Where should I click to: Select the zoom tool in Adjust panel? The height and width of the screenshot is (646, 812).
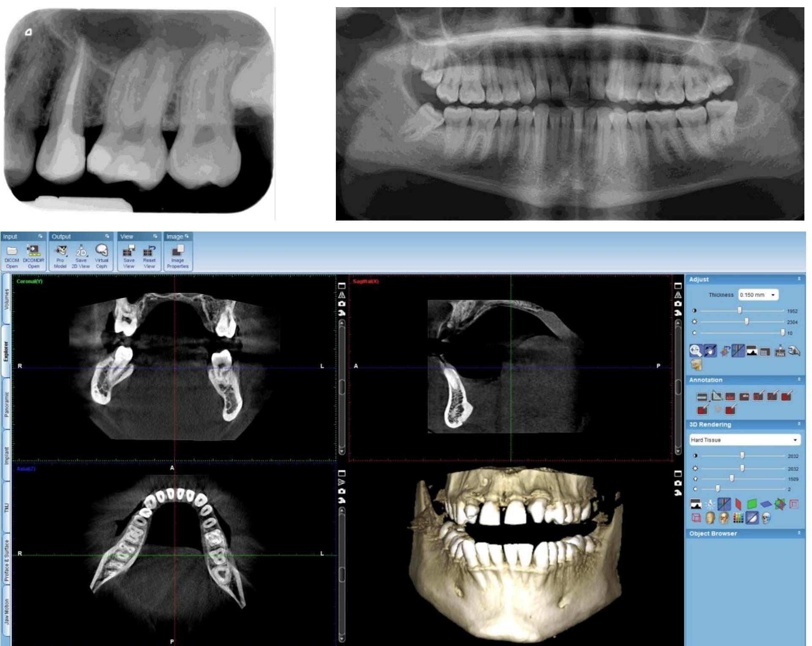point(695,350)
